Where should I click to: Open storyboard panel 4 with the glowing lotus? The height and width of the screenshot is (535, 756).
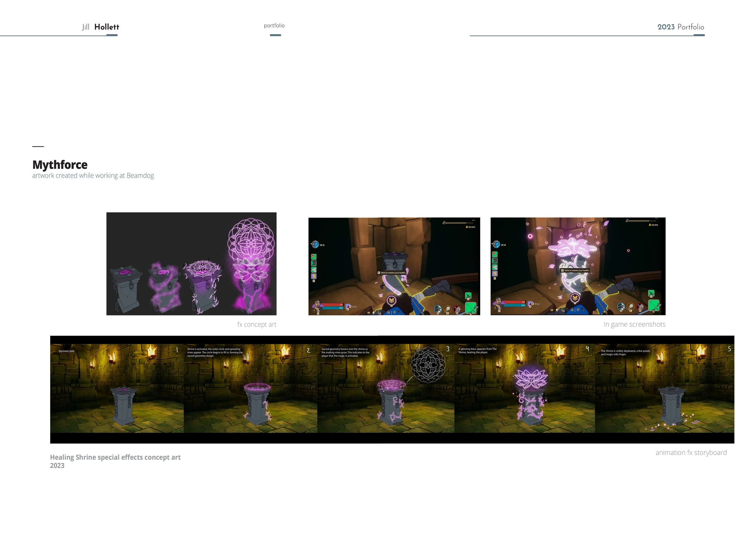click(x=525, y=389)
